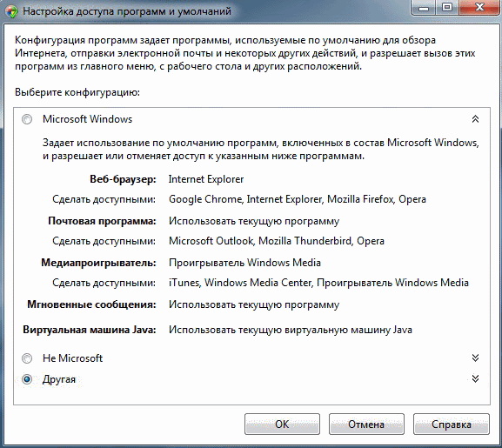Click the window title bar program icon

pos(11,12)
